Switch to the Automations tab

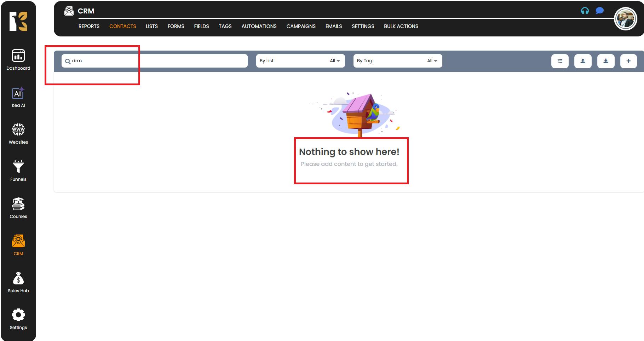(259, 26)
